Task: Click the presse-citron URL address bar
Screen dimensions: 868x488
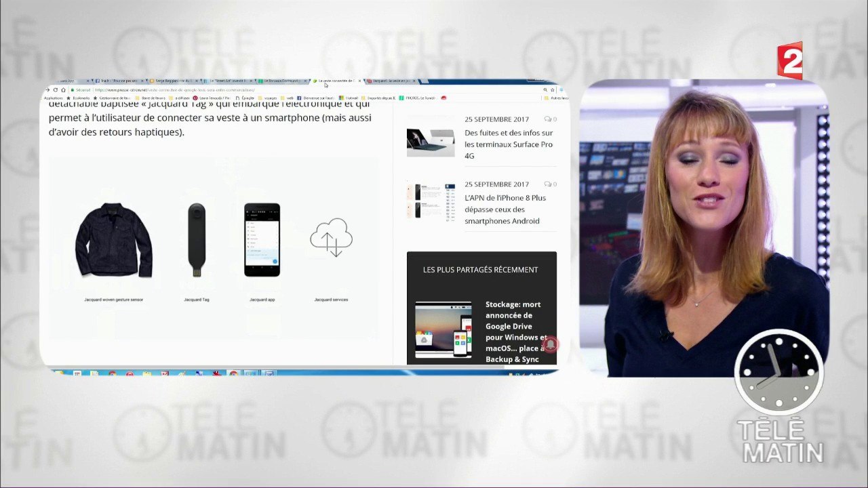Action: click(305, 89)
